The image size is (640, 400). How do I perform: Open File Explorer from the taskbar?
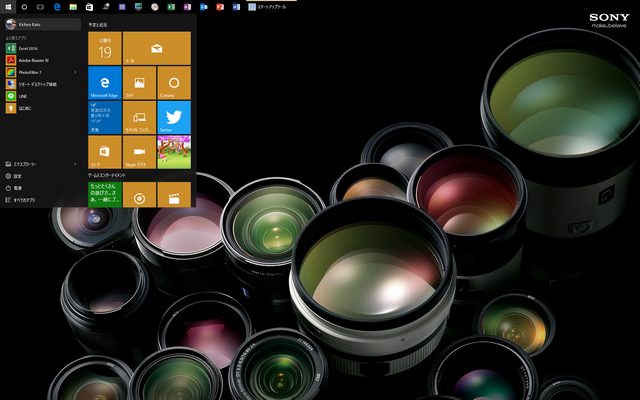(x=73, y=7)
